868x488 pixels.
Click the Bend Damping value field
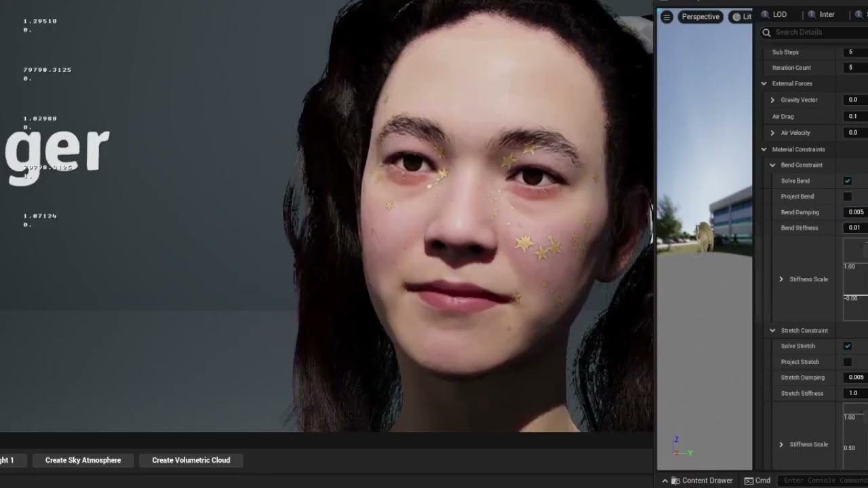coord(856,212)
